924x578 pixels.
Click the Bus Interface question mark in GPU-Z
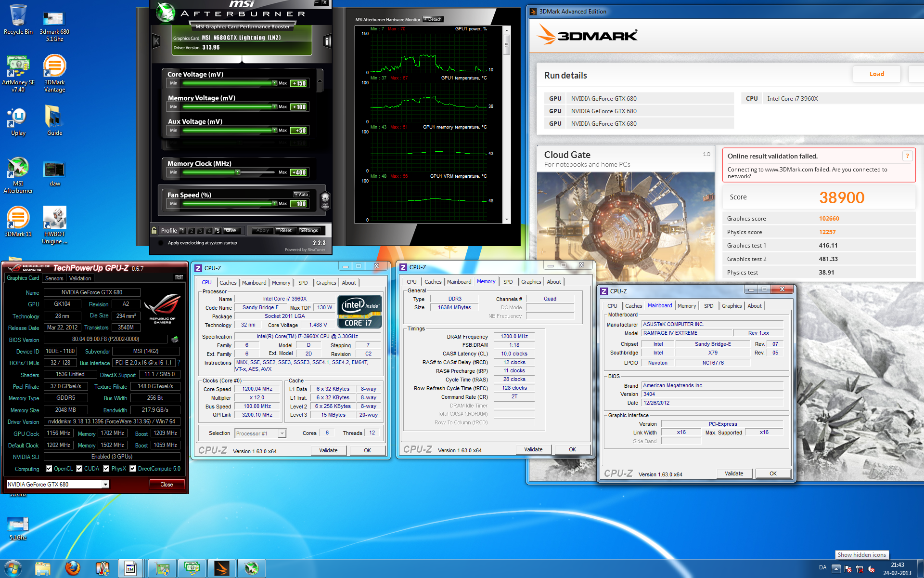click(x=179, y=362)
